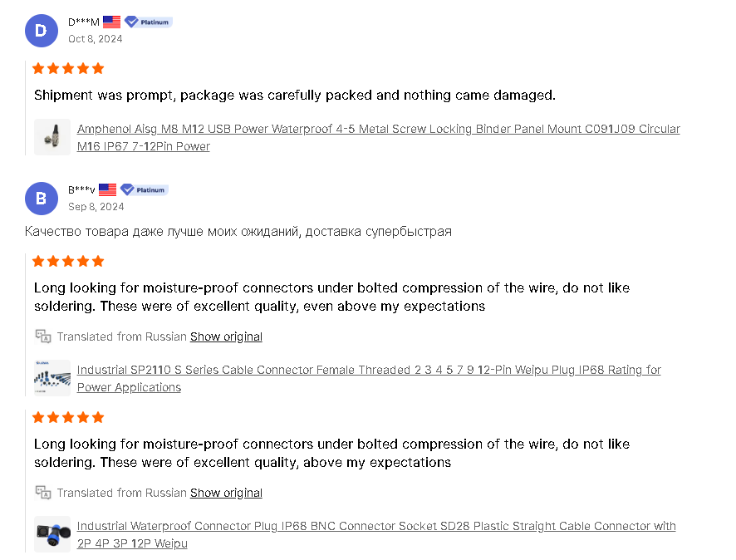Click B***v's Platinum badge
The image size is (736, 560).
145,190
